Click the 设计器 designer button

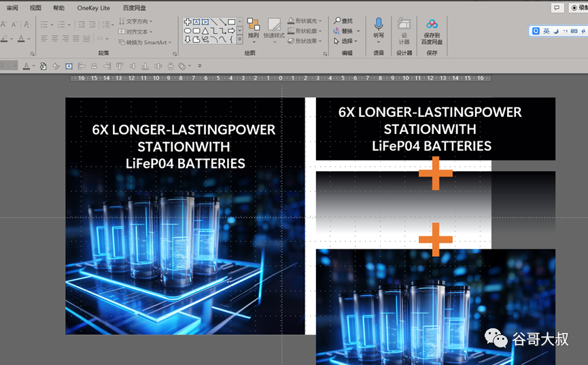[x=404, y=31]
